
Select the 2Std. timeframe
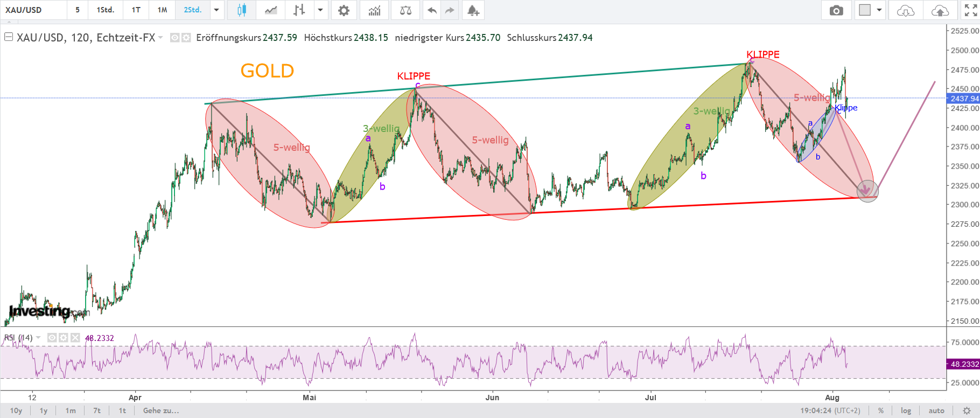193,10
